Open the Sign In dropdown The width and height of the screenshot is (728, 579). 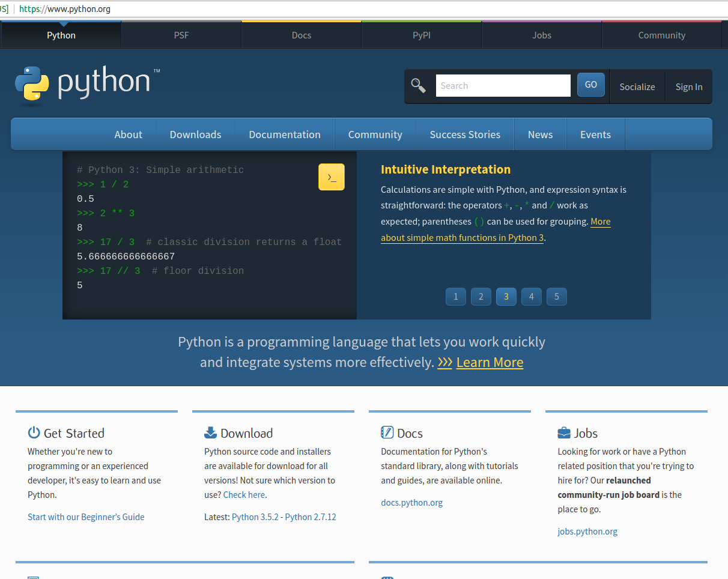click(689, 86)
